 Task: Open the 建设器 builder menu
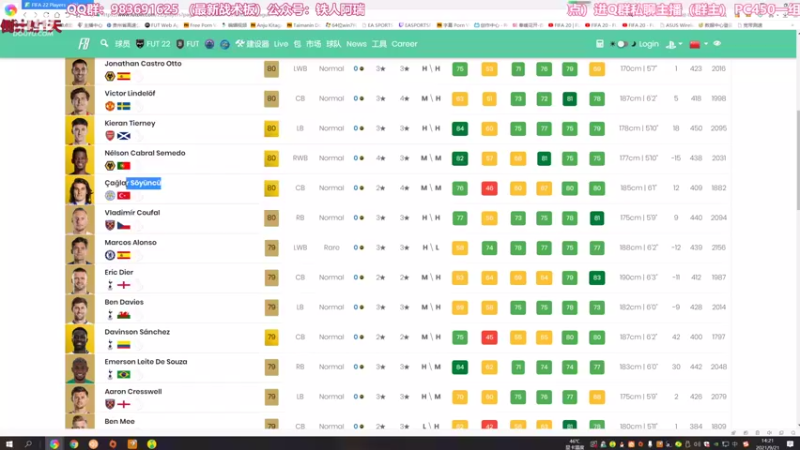(252, 44)
